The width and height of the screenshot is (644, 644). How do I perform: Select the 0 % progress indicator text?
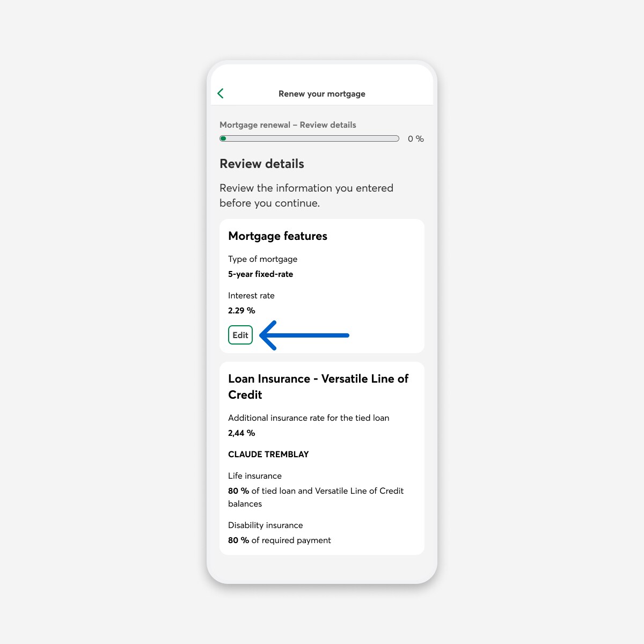[415, 138]
